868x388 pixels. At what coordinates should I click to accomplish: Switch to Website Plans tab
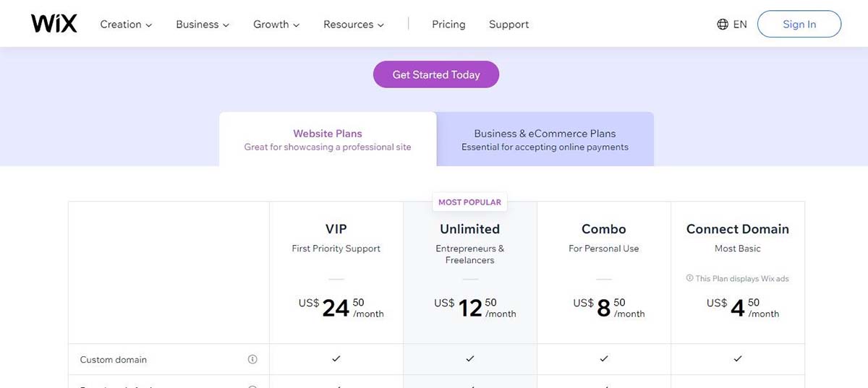[x=328, y=139]
